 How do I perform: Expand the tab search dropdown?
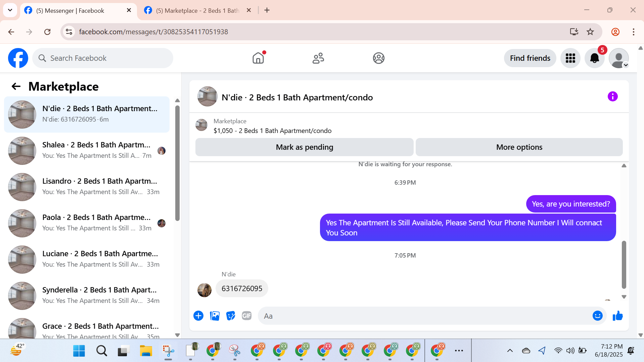10,10
